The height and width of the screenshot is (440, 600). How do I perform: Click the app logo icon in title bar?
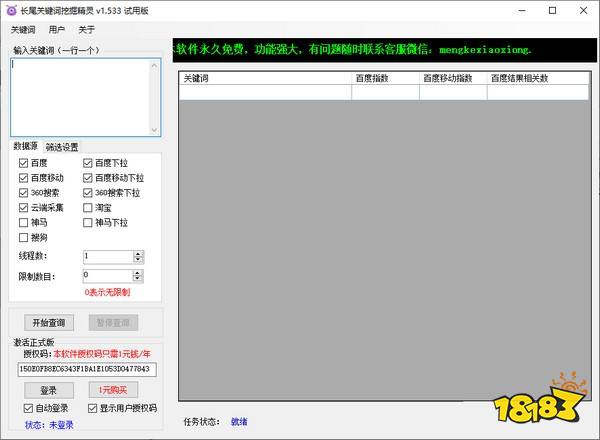coord(11,10)
